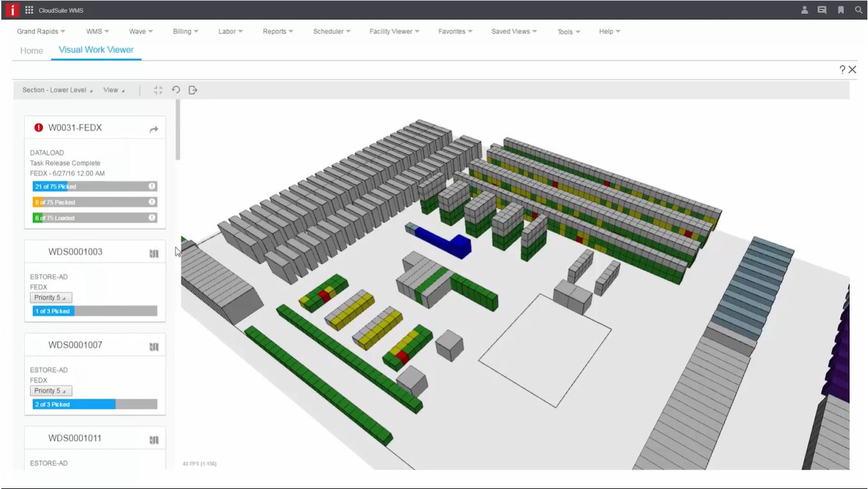The image size is (868, 489).
Task: Select the Visual Work Viewer tab
Action: click(x=96, y=49)
